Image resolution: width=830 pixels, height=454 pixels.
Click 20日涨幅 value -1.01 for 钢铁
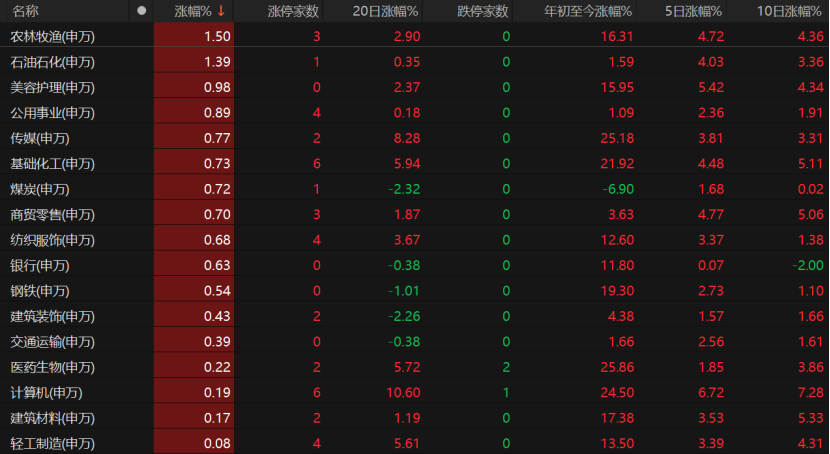[x=404, y=290]
